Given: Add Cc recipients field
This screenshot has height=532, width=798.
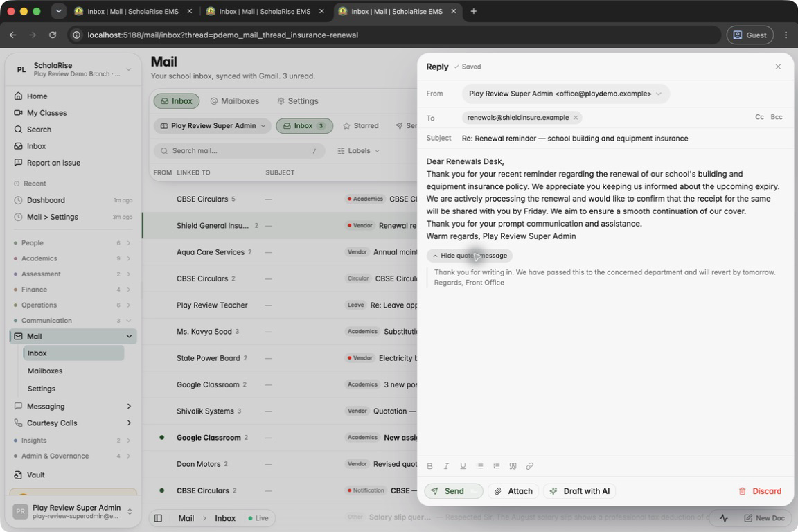Looking at the screenshot, I should pyautogui.click(x=759, y=117).
